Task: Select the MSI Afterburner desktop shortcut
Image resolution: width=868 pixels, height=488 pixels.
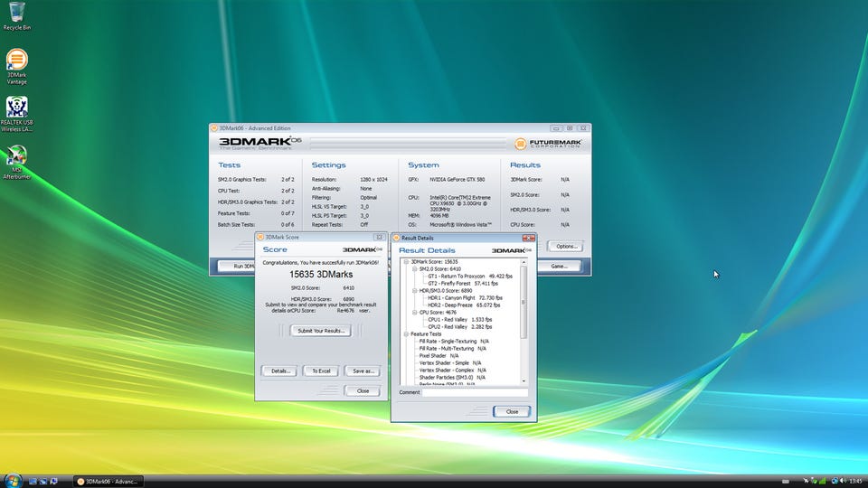Action: (16, 156)
